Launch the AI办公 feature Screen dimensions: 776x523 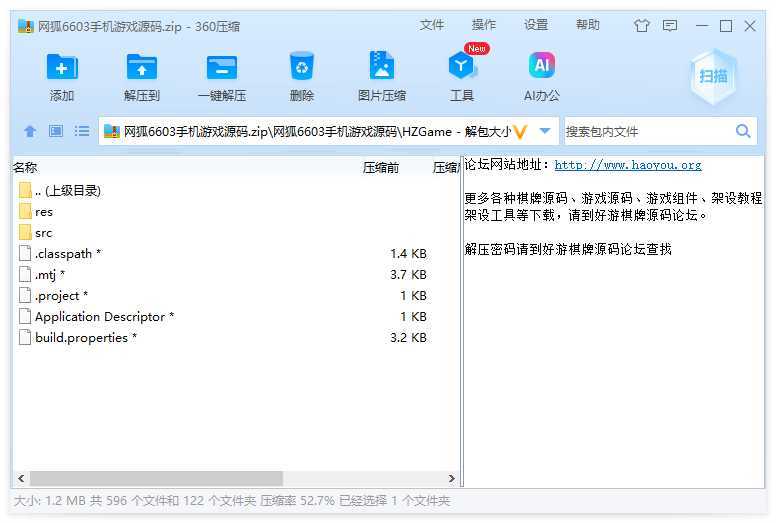541,68
